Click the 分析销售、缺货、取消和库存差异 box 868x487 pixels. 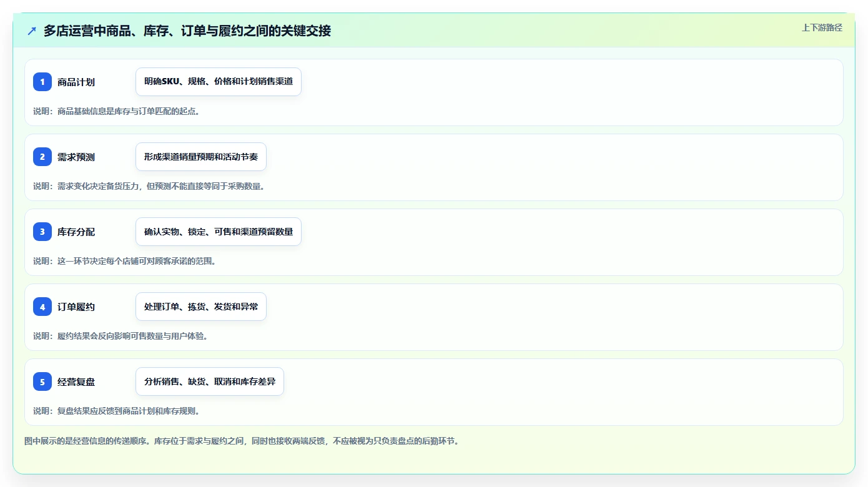[x=210, y=381]
